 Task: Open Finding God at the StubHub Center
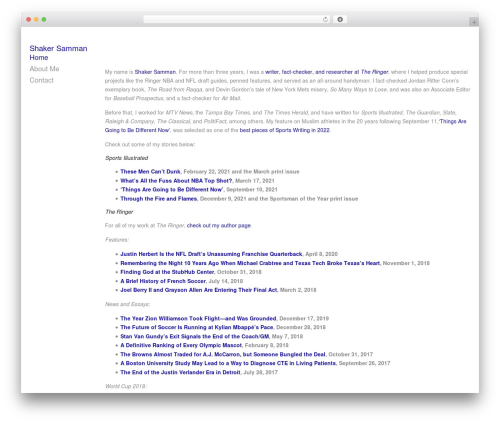point(167,272)
